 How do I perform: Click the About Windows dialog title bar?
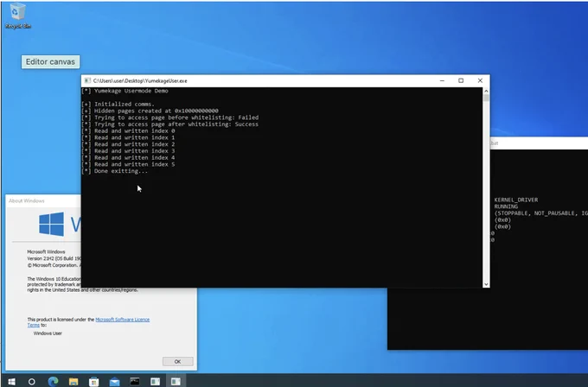(x=43, y=200)
